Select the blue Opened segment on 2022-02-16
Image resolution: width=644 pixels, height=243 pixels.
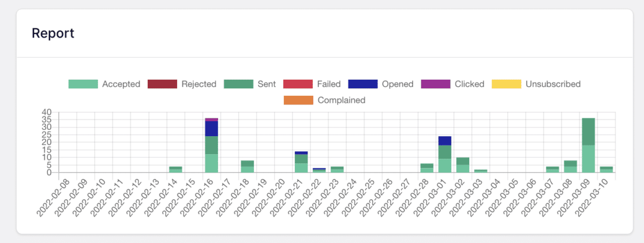(212, 129)
